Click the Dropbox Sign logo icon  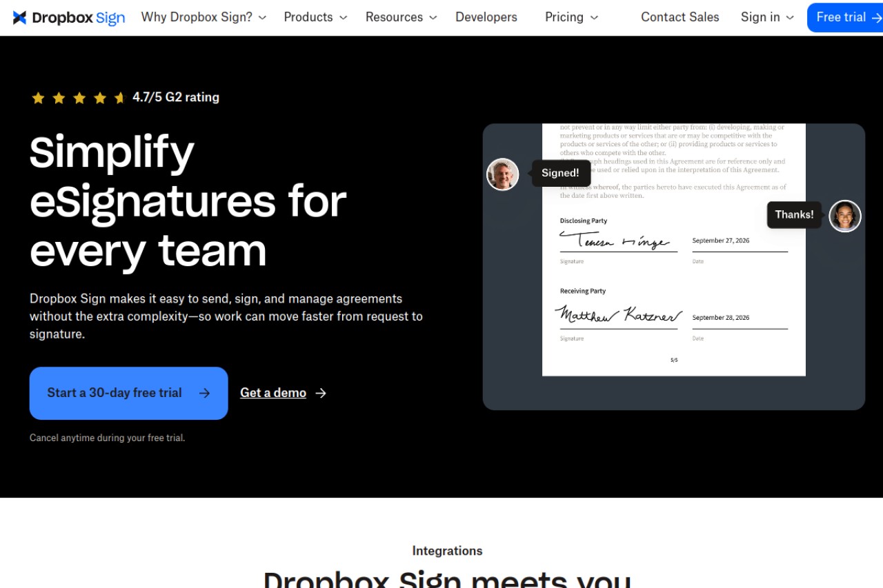[20, 18]
